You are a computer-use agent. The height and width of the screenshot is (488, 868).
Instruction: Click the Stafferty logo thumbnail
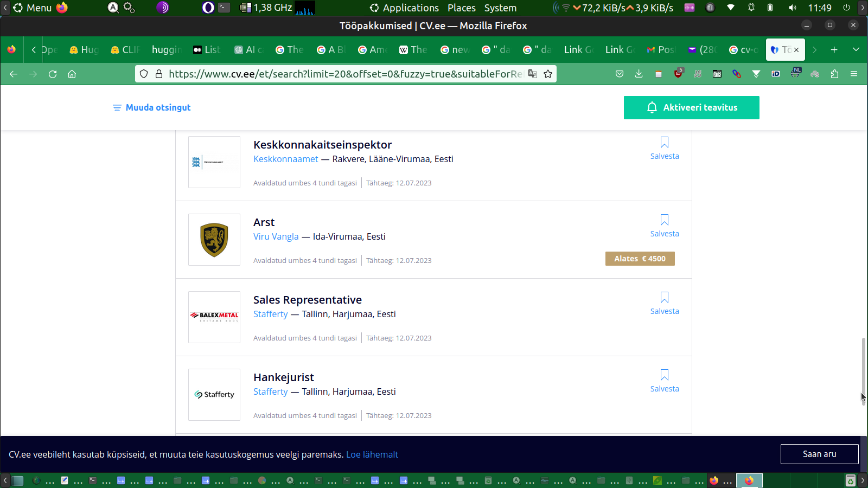214,395
